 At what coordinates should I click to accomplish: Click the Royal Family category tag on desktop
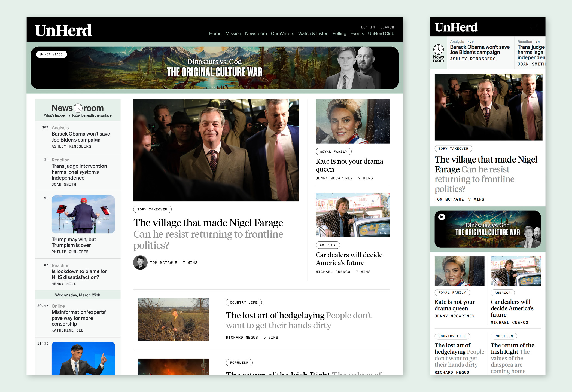click(x=333, y=152)
